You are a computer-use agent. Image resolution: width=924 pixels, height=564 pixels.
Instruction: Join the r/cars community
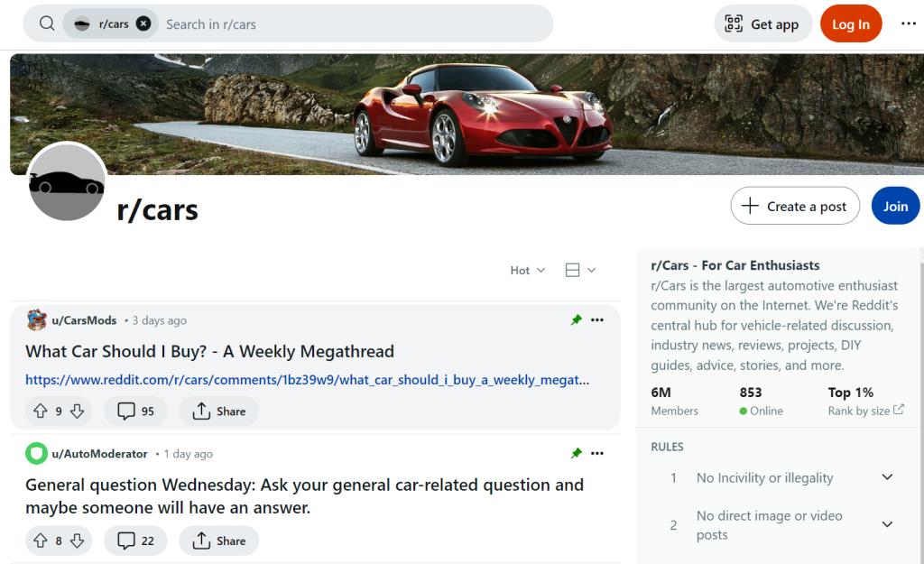[x=895, y=207]
